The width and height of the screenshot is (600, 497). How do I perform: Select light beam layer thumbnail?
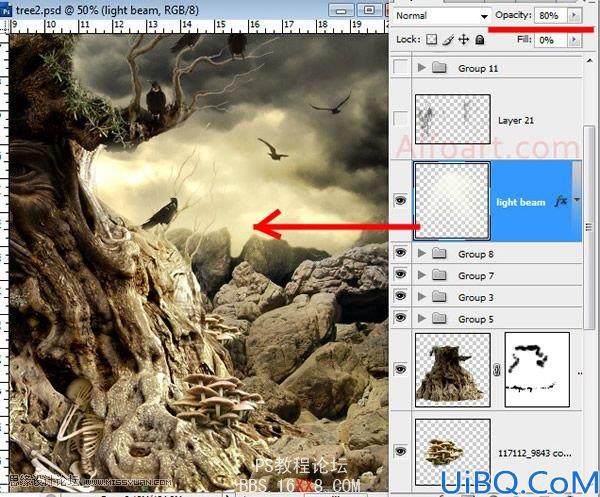click(452, 201)
